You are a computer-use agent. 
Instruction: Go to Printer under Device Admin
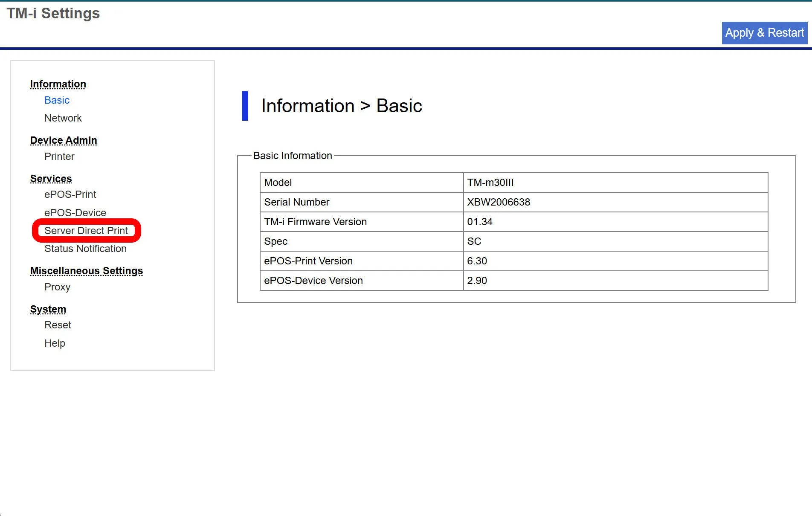pyautogui.click(x=59, y=157)
